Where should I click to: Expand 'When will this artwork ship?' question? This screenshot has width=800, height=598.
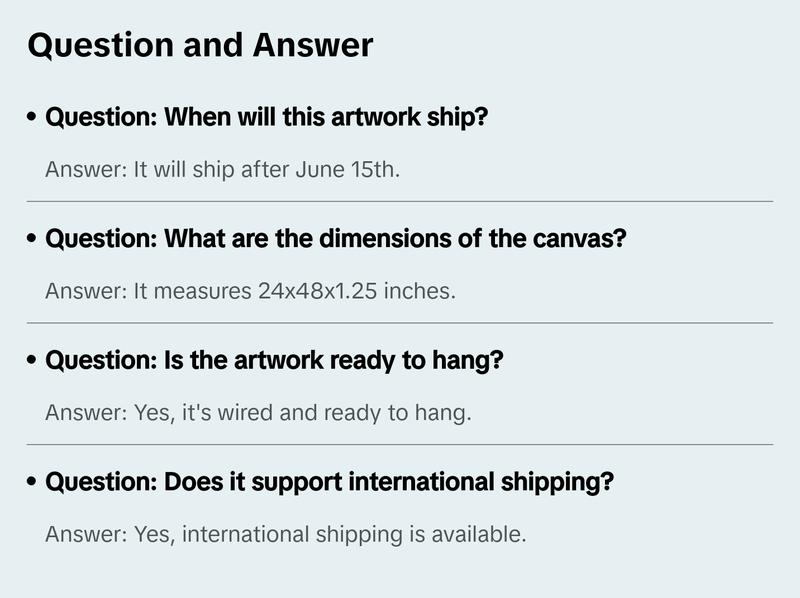[267, 117]
